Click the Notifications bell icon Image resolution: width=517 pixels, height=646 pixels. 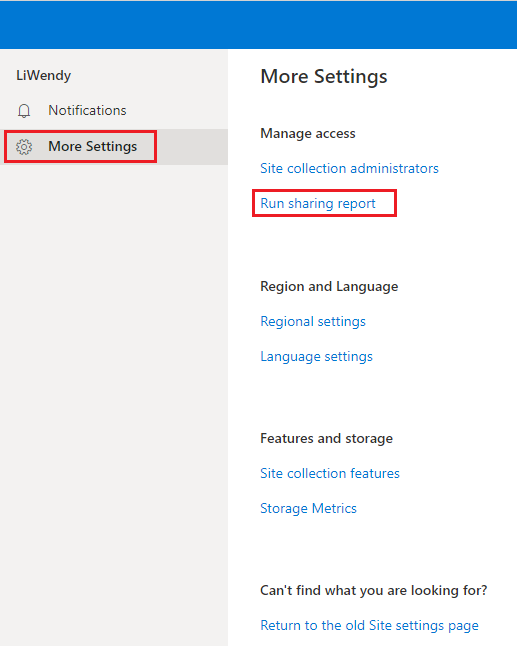tap(24, 111)
